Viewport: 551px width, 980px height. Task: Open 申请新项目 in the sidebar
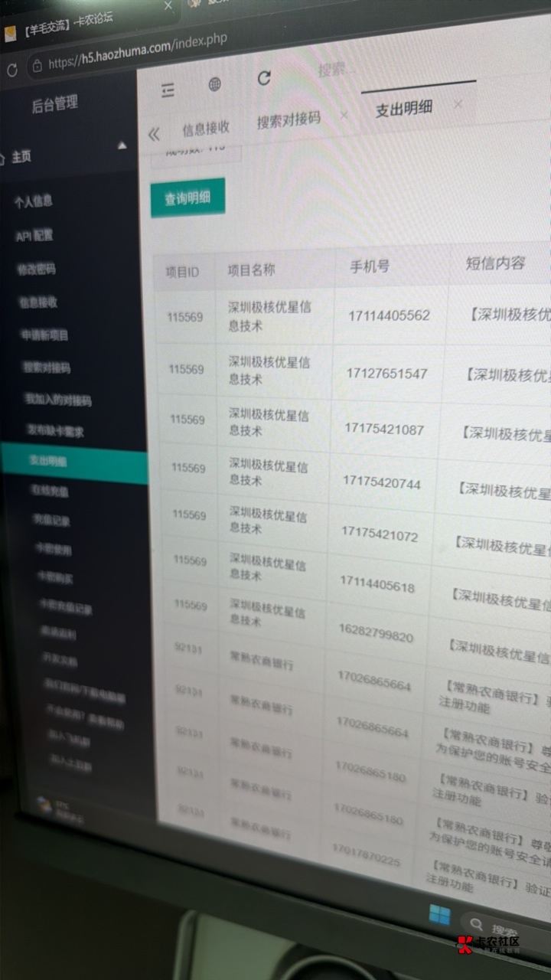click(44, 335)
